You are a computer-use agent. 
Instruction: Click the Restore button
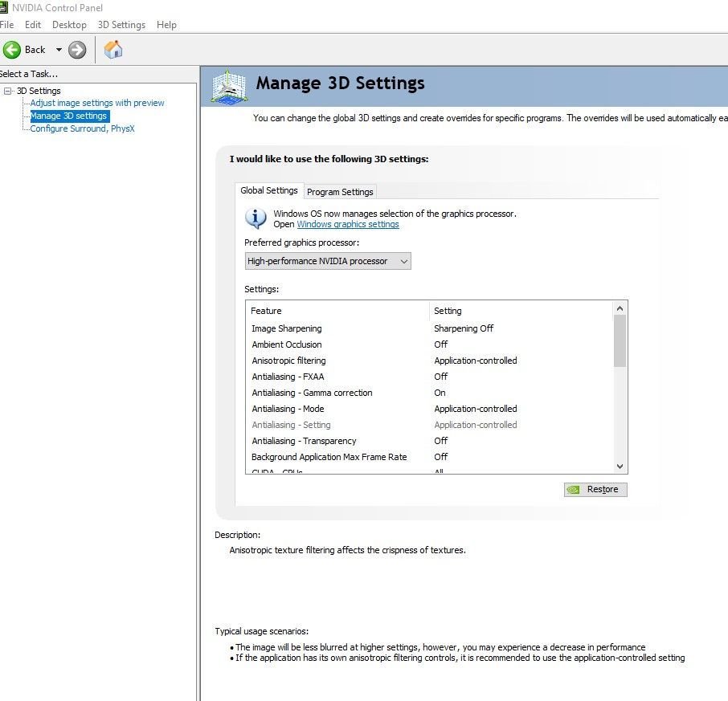(595, 490)
